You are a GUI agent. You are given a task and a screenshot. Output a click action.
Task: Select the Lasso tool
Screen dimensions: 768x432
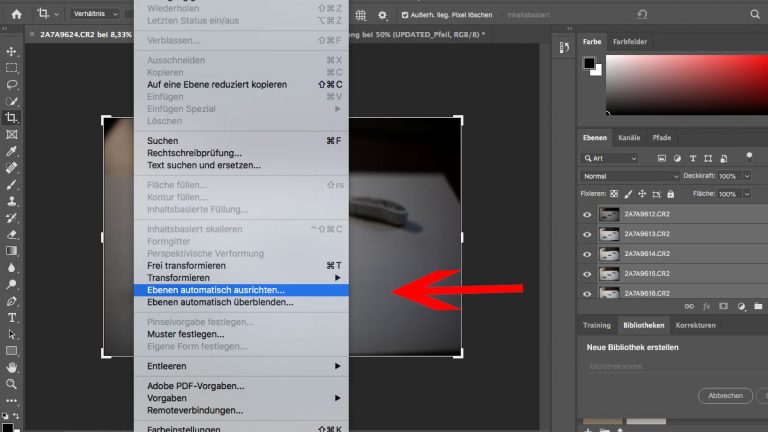pyautogui.click(x=12, y=85)
